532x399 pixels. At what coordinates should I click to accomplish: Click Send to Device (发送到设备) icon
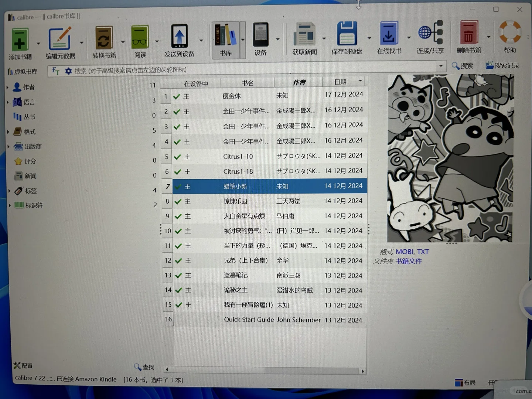pyautogui.click(x=180, y=36)
